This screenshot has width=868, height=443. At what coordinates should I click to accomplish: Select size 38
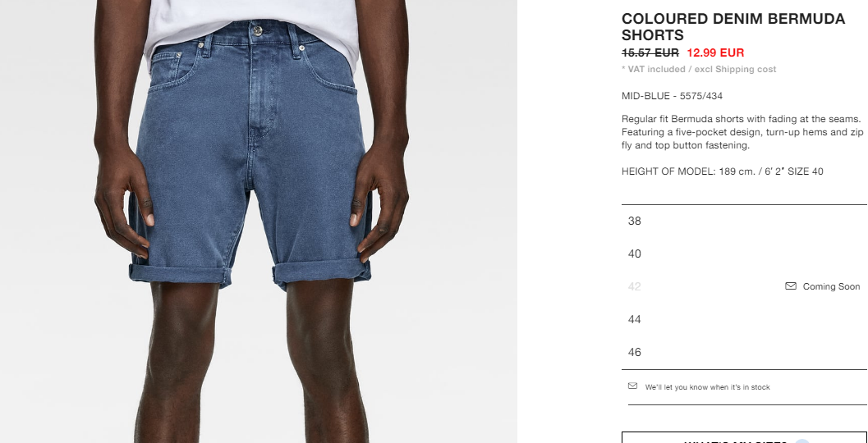point(744,221)
